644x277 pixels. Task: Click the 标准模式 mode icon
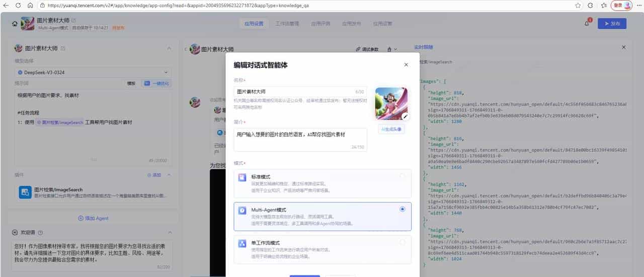click(x=243, y=177)
